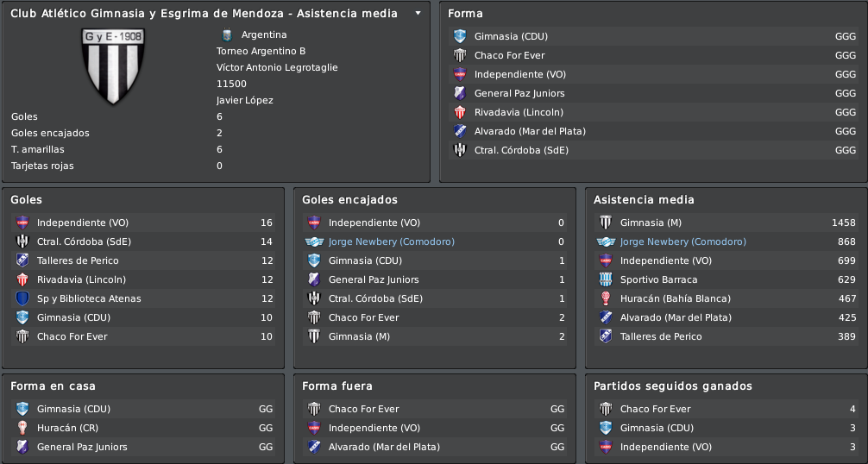Select Huracán (Bahía Blanca) name
The image size is (868, 464).
pyautogui.click(x=676, y=298)
